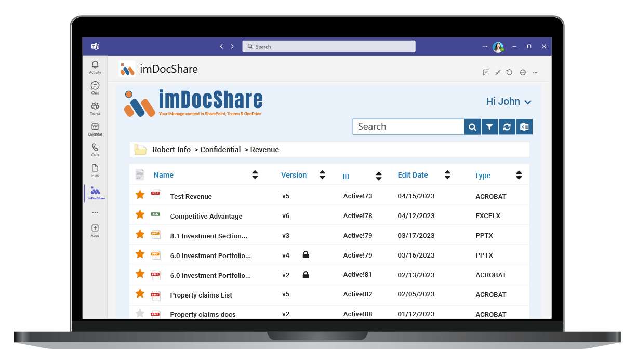The width and height of the screenshot is (624, 364).
Task: Open the Property claims List document
Action: tap(201, 295)
